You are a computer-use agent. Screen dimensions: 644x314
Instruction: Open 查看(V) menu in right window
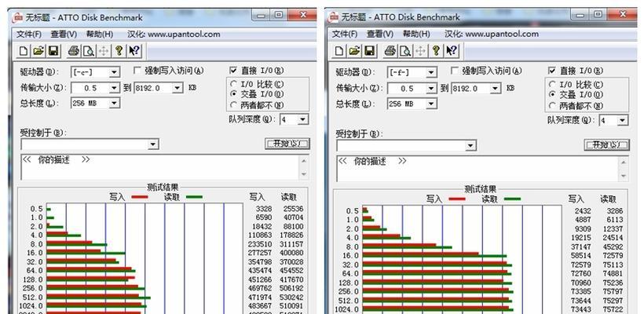380,34
